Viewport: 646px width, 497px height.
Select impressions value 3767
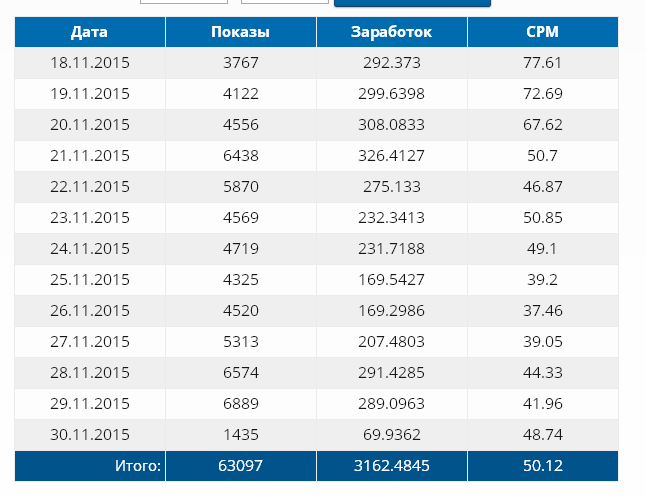pos(240,63)
